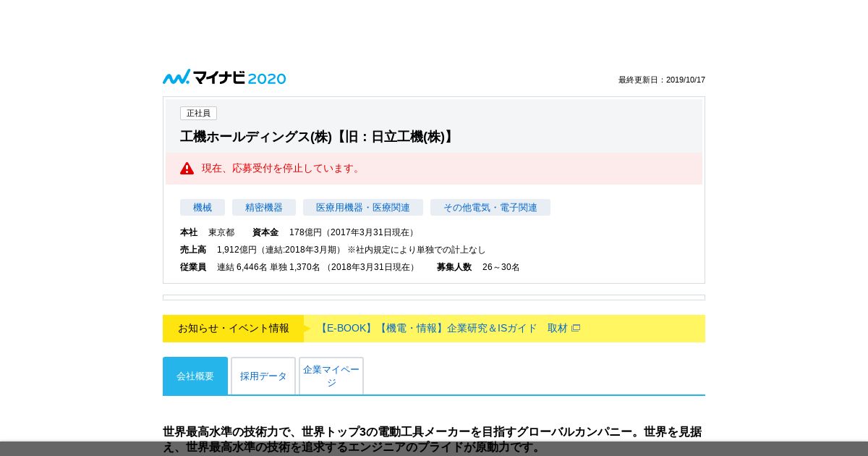Viewport: 868px width, 456px height.
Task: Switch to the 採用データ tab
Action: click(263, 376)
